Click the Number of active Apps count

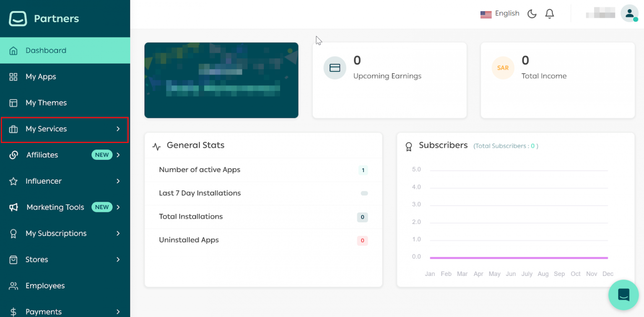363,170
